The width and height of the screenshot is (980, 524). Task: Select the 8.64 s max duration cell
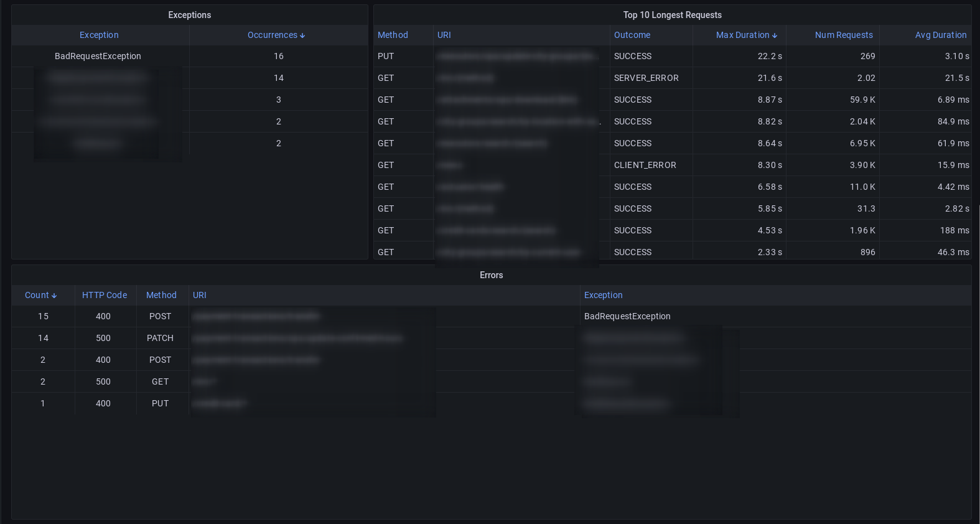770,143
